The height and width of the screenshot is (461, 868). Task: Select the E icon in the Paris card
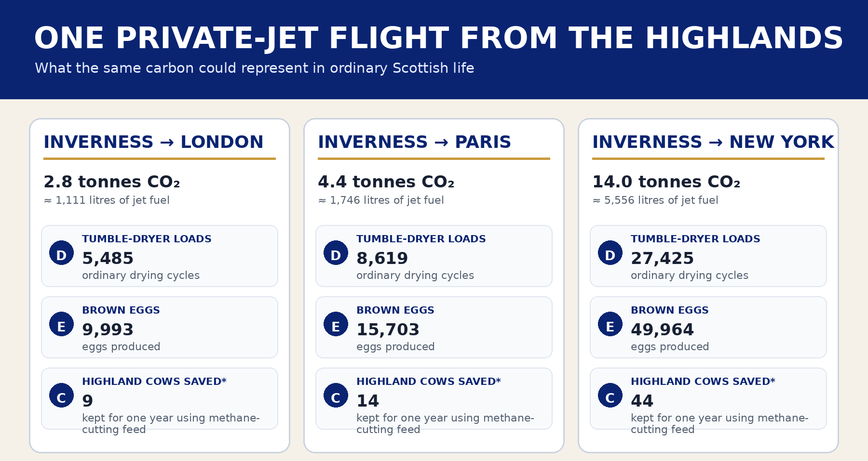click(336, 324)
